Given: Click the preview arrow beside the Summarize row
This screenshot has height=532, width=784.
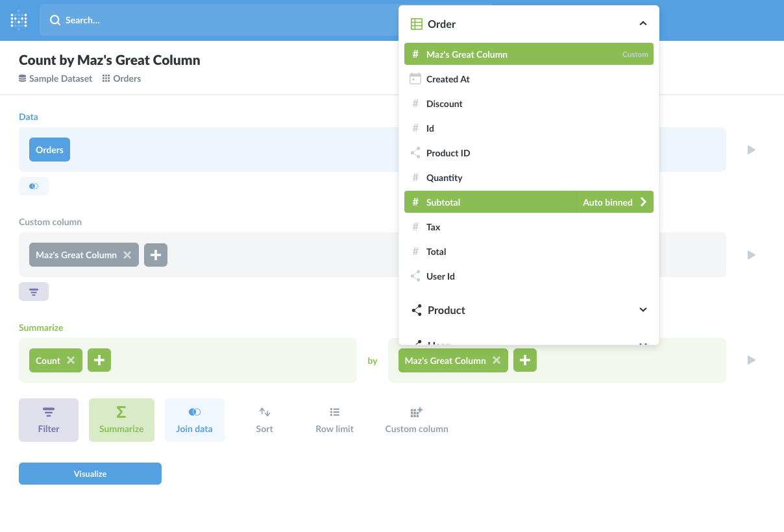Looking at the screenshot, I should 751,360.
